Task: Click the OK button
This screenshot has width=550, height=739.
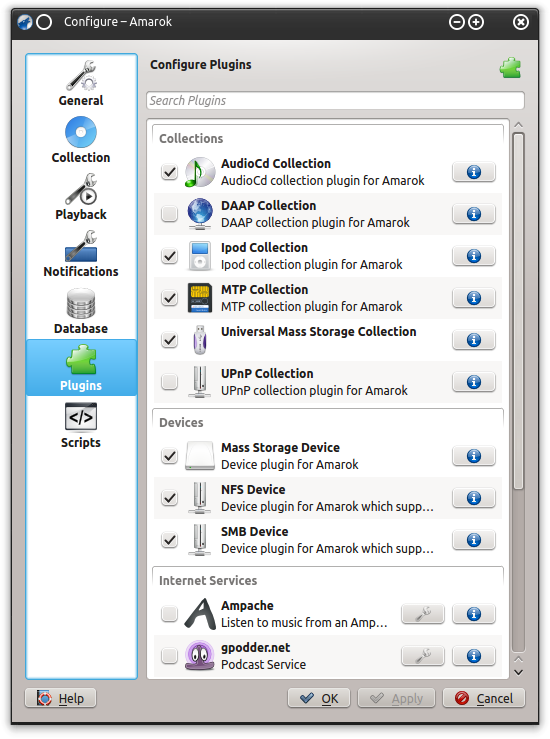Action: (319, 698)
